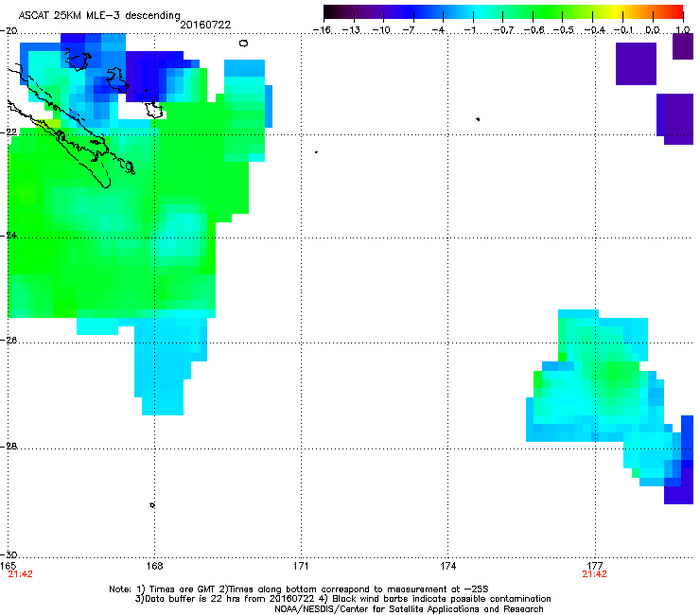Click the black end of the color bar
This screenshot has height=615, width=700.
pos(330,12)
